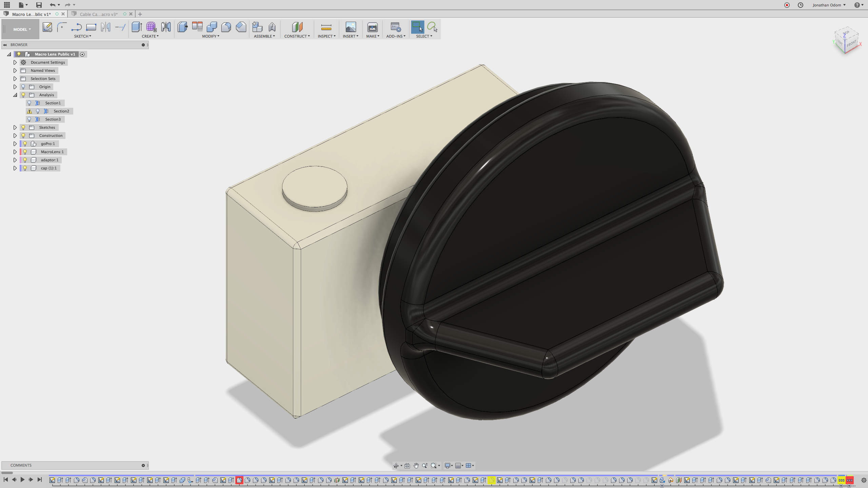Open the Scripts and Add-Ins icon
Image resolution: width=868 pixels, height=488 pixels.
point(396,27)
